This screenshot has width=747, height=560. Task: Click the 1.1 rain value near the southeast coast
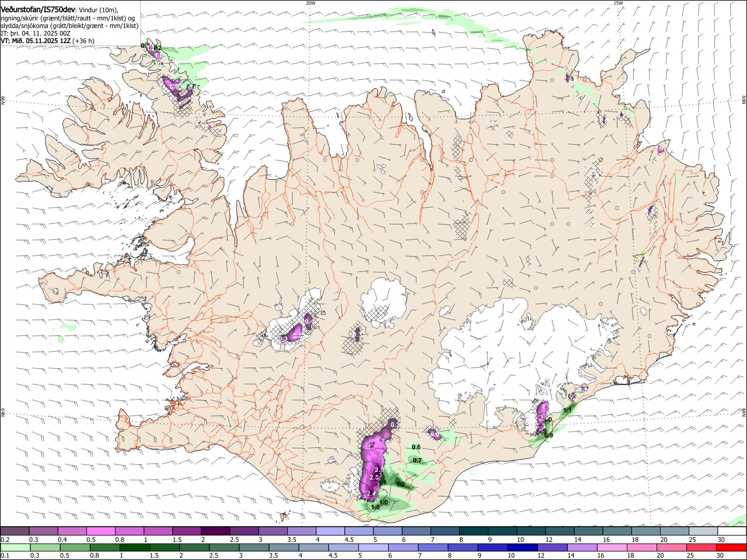[x=567, y=411]
